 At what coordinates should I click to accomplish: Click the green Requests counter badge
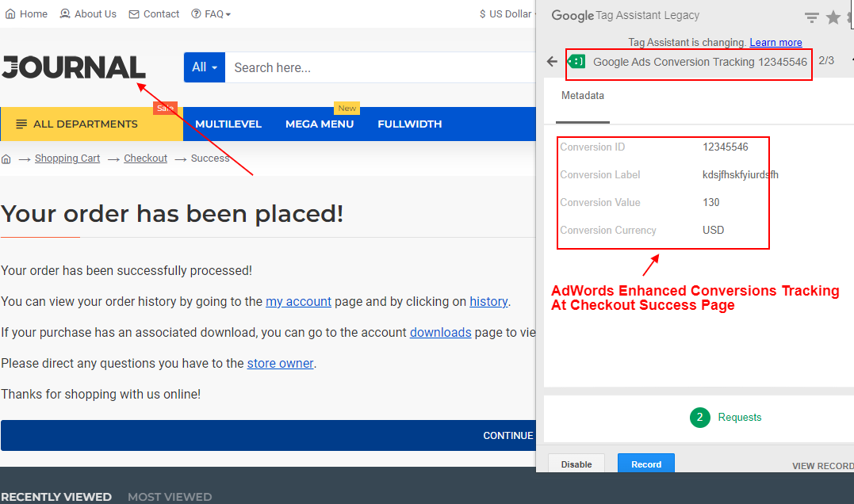coord(699,417)
